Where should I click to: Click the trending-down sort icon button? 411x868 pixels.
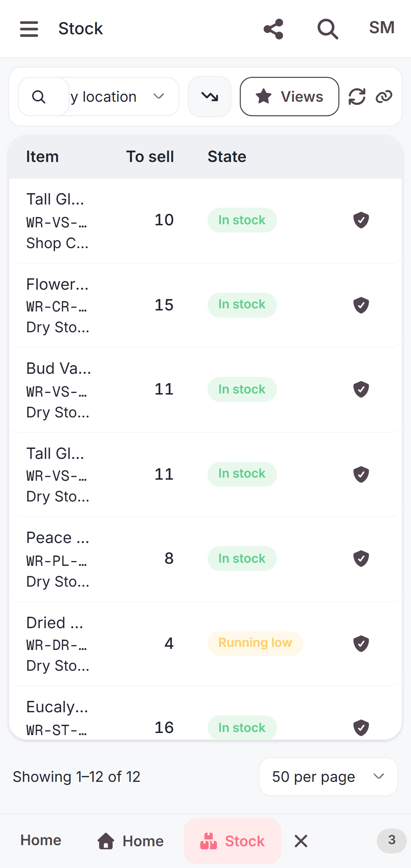(x=210, y=97)
